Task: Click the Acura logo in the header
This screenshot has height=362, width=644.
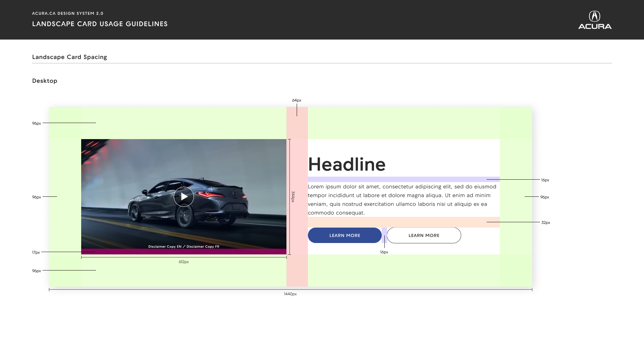Action: point(595,20)
